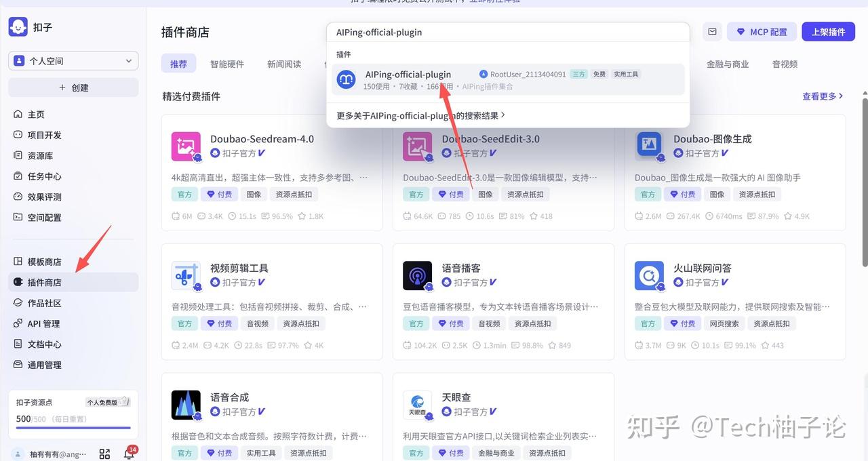Open 资源库 in sidebar
Image resolution: width=868 pixels, height=461 pixels.
click(73, 155)
